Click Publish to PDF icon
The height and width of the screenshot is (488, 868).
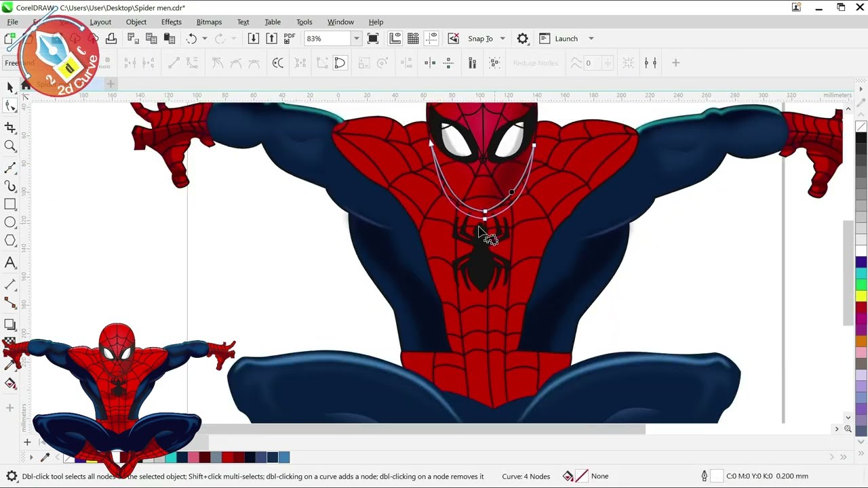pyautogui.click(x=290, y=39)
